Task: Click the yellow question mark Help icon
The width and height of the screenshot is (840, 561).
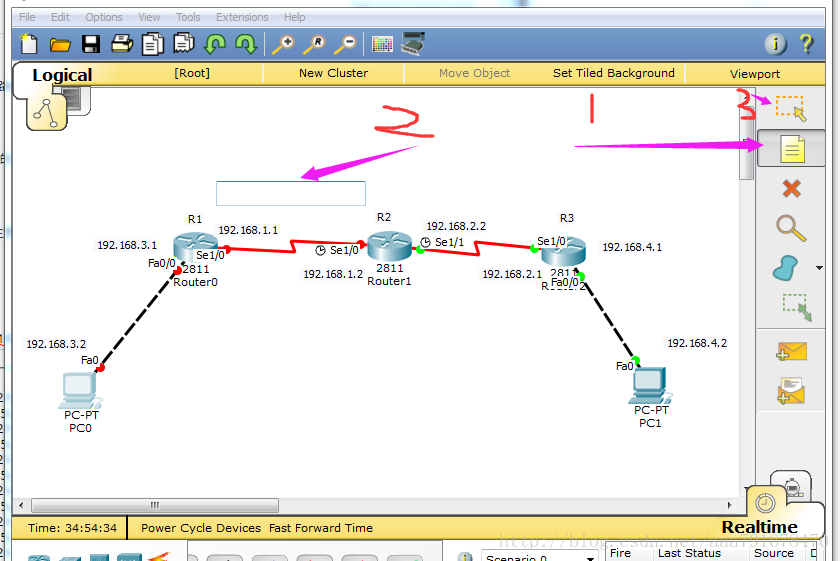Action: tap(806, 44)
